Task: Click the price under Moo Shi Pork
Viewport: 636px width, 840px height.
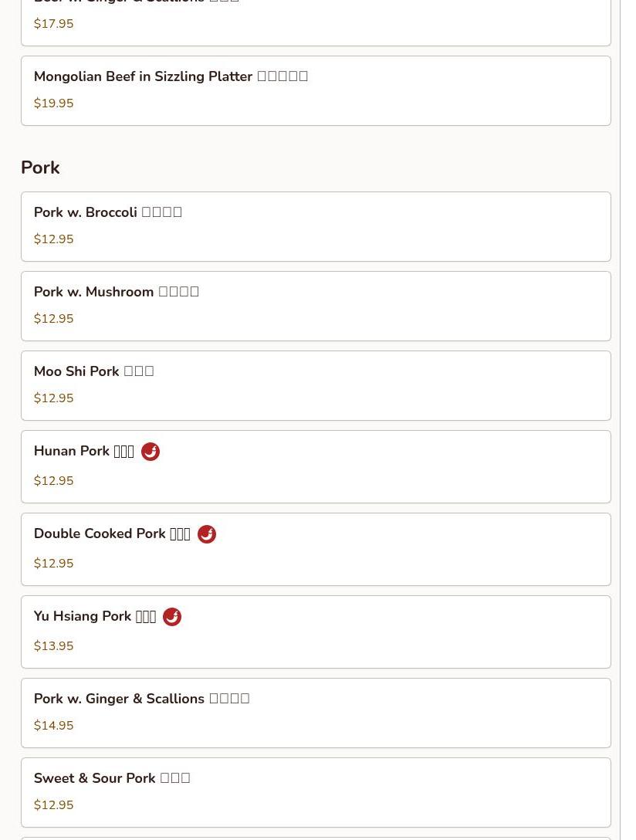Action: [x=54, y=398]
